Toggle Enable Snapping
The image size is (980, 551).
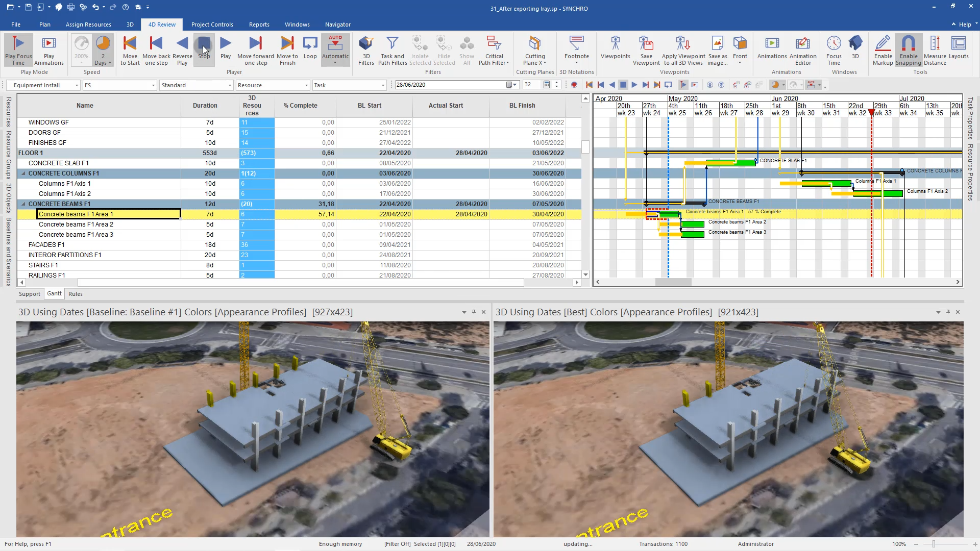(x=908, y=51)
